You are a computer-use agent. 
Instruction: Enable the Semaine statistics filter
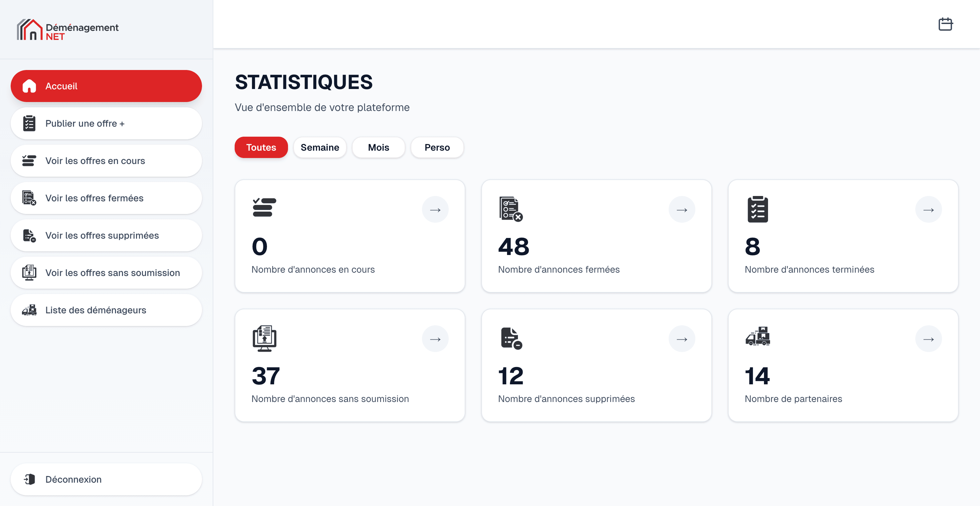[x=320, y=147]
